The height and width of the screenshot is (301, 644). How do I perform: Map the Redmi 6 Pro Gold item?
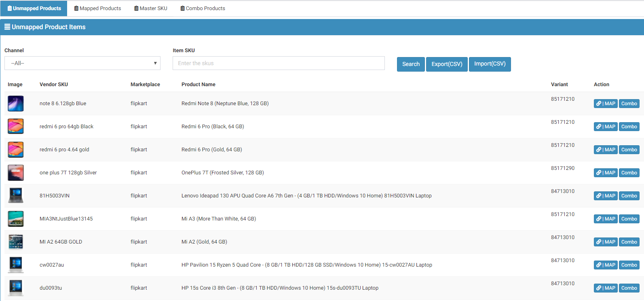coord(605,150)
